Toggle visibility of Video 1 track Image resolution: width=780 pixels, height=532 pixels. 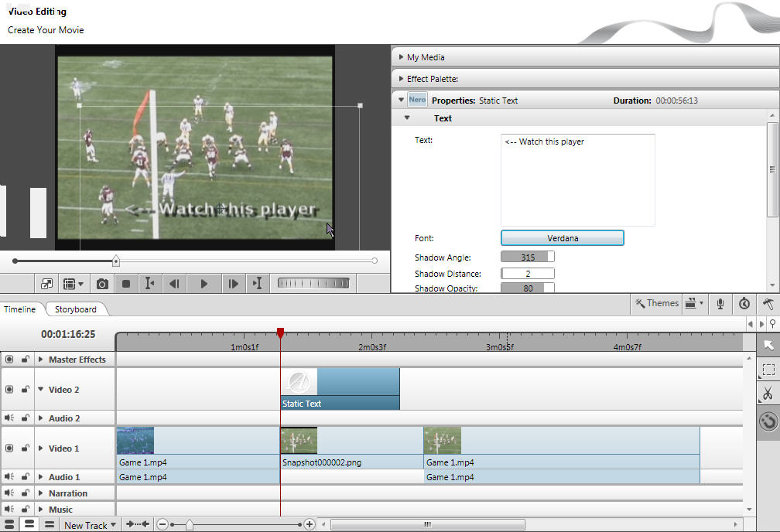point(9,448)
